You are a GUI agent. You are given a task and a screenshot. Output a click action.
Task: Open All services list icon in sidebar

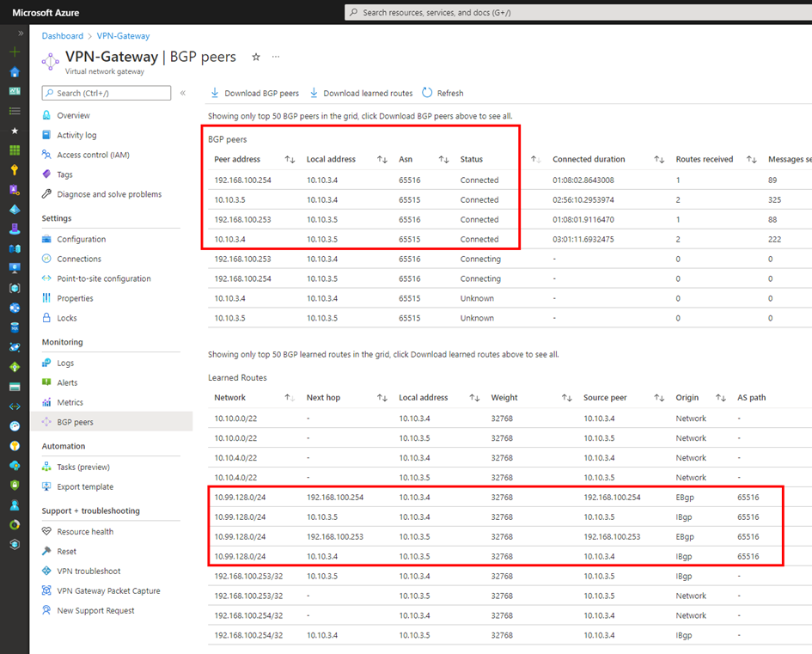click(x=15, y=111)
